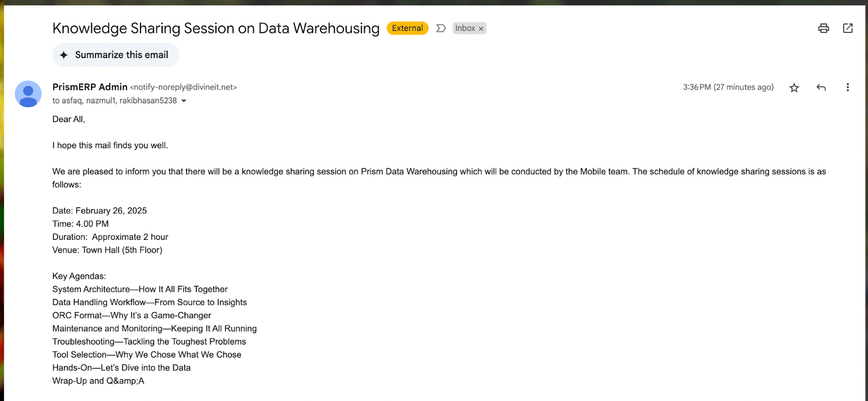
Task: Open the three-dot More options menu
Action: (847, 87)
